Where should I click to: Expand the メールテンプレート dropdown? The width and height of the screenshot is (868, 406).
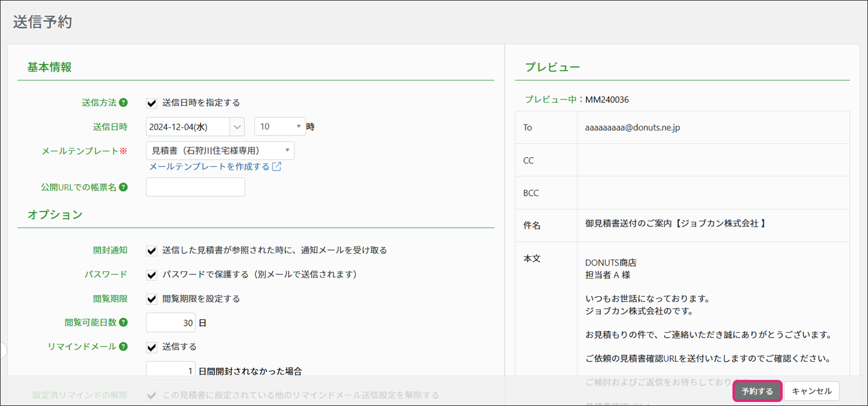pyautogui.click(x=220, y=151)
